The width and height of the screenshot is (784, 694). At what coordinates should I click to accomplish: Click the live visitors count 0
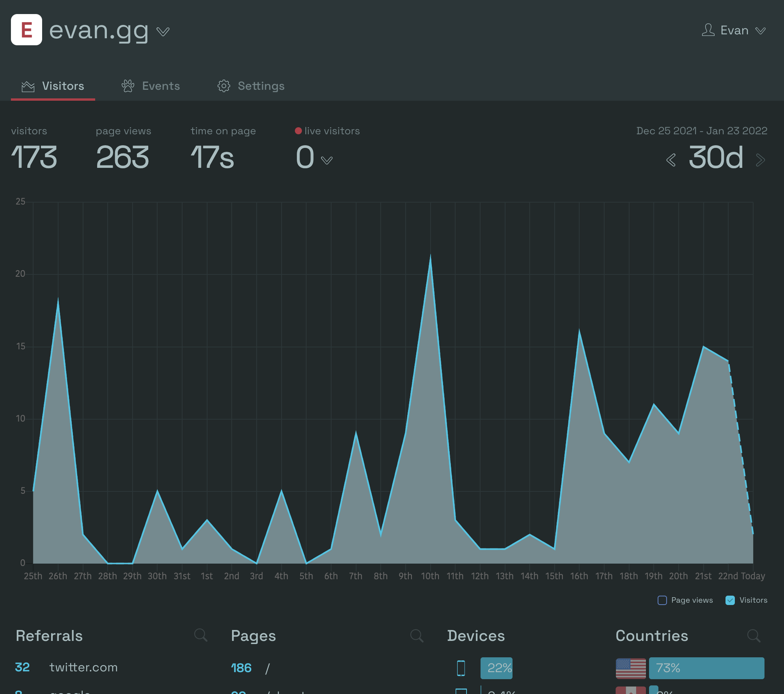305,157
